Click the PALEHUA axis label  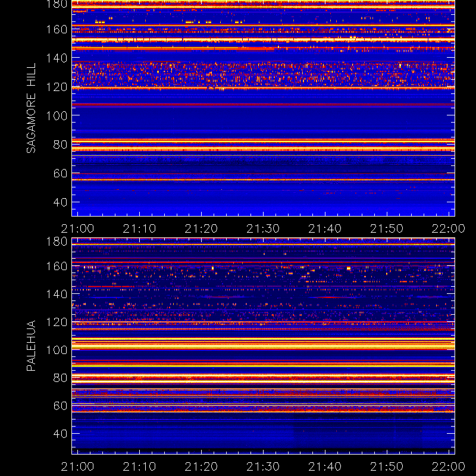coord(32,346)
